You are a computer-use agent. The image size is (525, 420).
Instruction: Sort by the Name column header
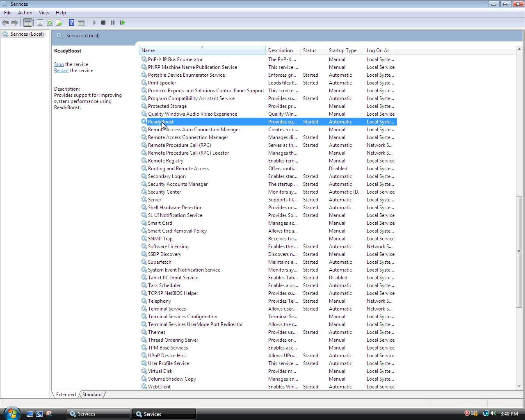pos(202,50)
